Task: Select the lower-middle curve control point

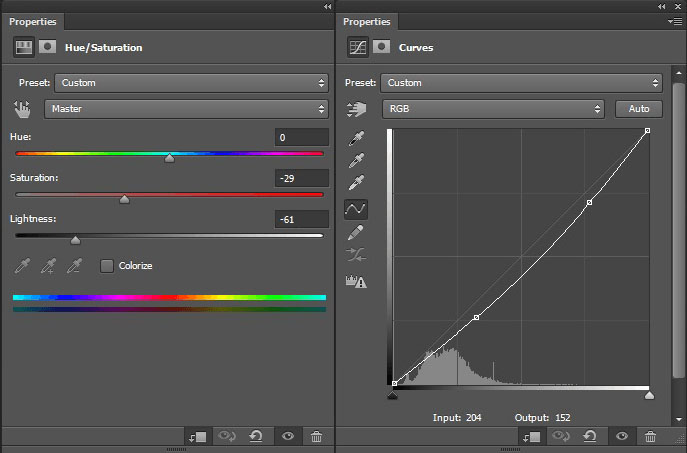Action: coord(477,317)
